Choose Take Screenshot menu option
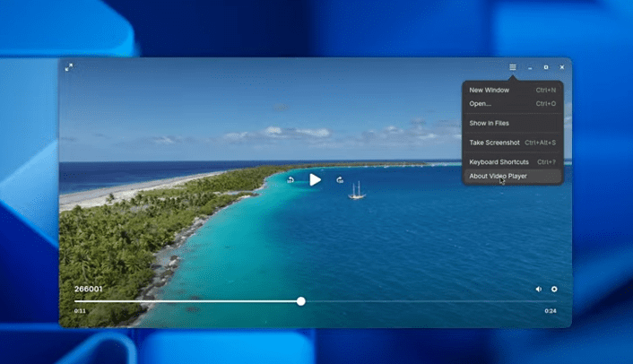Image resolution: width=633 pixels, height=364 pixels. coord(495,143)
